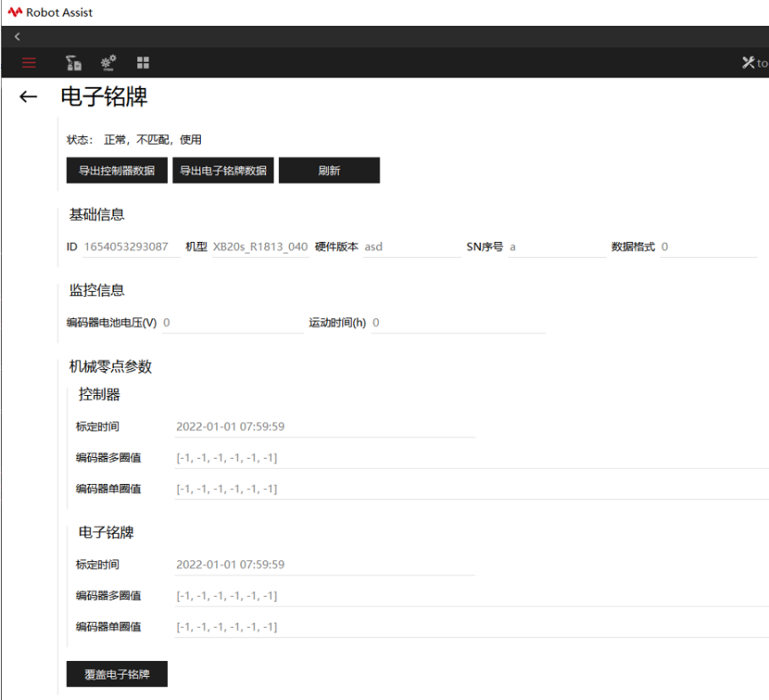769x700 pixels.
Task: Open the gears settings icon
Action: [x=108, y=63]
